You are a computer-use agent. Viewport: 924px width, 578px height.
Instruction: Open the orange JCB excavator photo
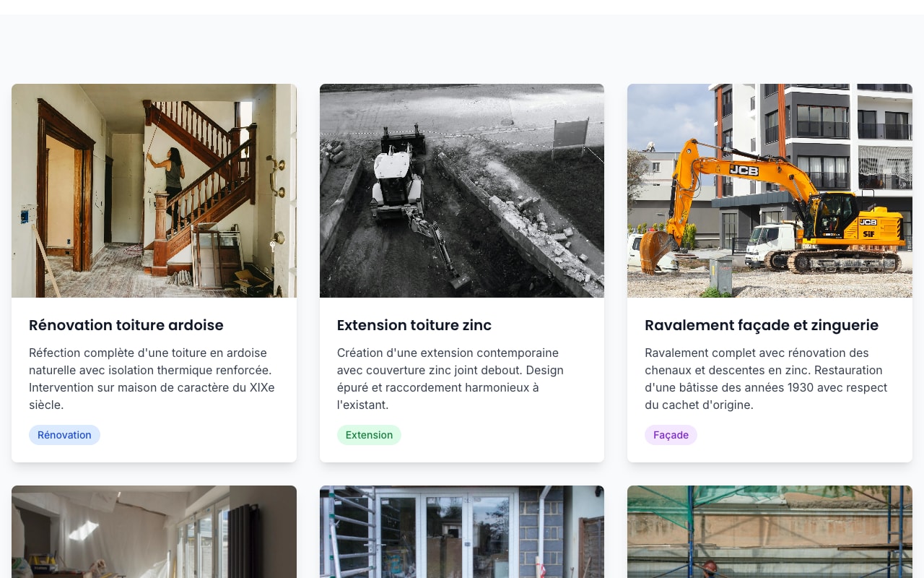(x=770, y=191)
